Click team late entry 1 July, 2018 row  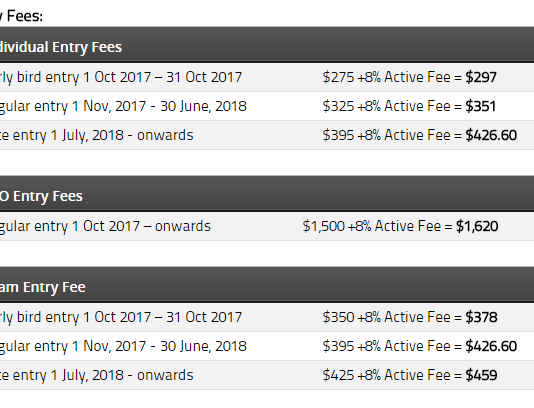tap(267, 375)
